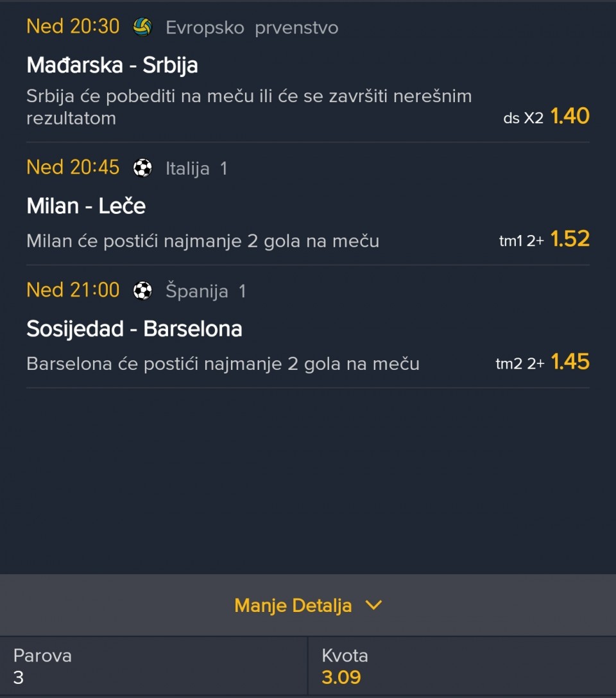Click the Manje Detalja button
616x698 pixels.
(x=293, y=606)
